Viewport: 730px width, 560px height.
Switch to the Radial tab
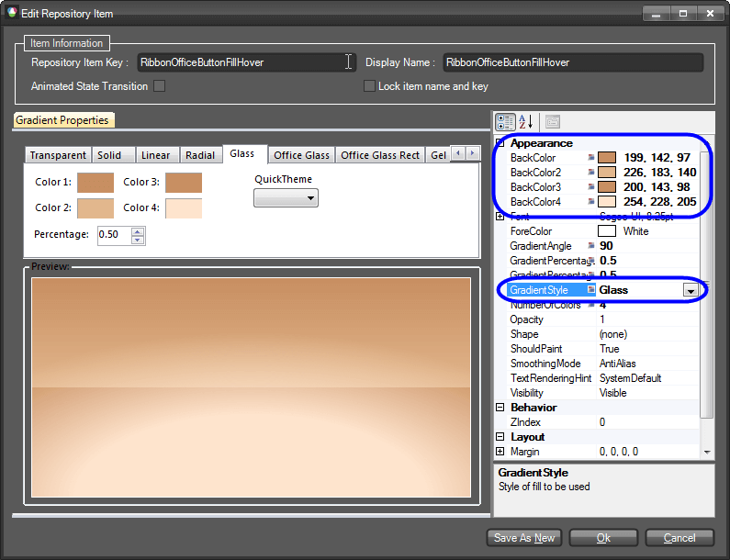click(x=200, y=155)
